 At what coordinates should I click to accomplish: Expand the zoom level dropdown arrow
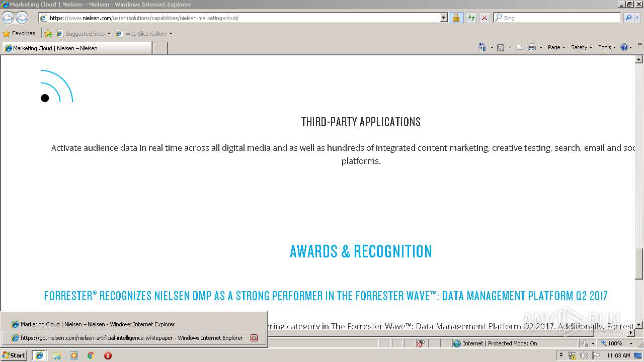tap(631, 343)
